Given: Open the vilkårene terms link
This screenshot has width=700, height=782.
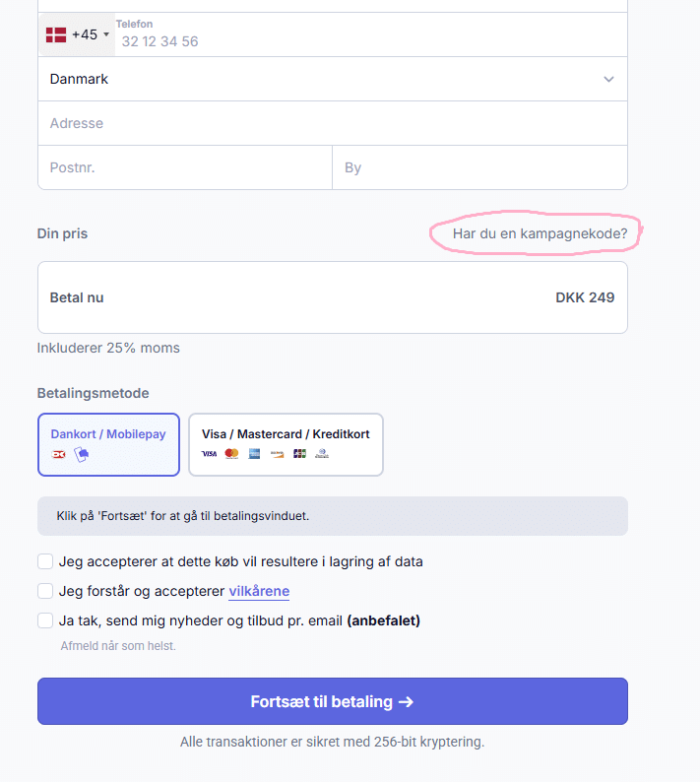Looking at the screenshot, I should 259,591.
